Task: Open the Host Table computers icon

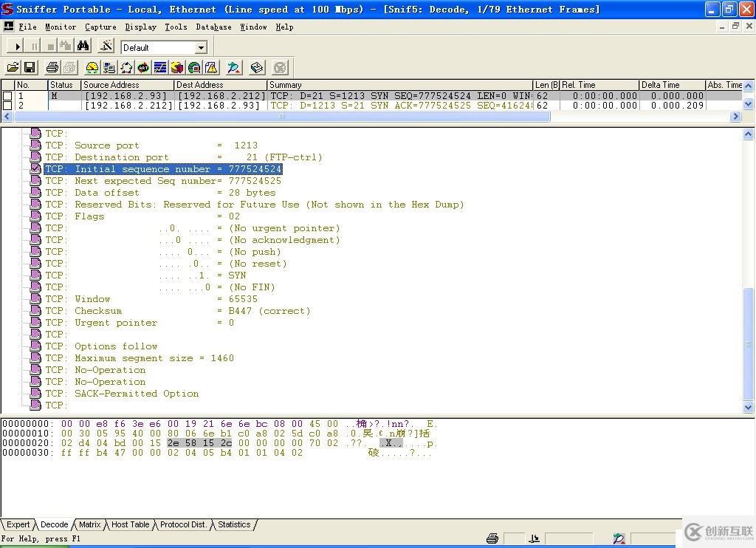Action: pos(109,67)
